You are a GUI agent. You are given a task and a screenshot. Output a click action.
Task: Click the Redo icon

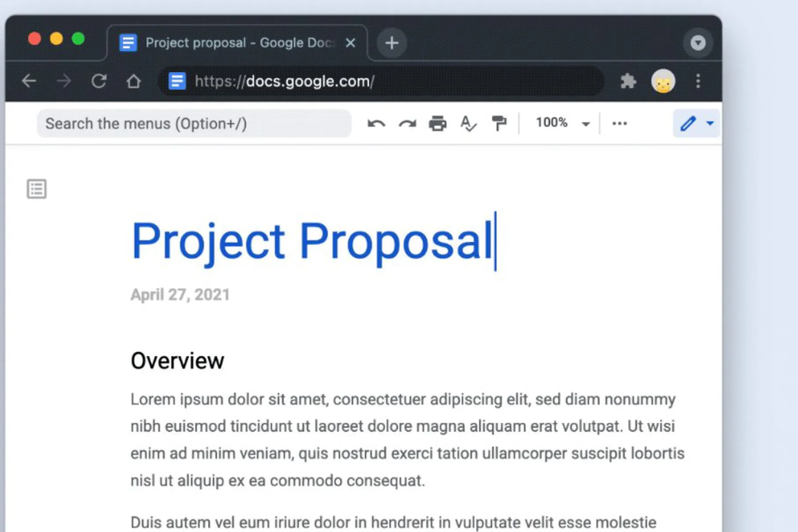(x=406, y=123)
